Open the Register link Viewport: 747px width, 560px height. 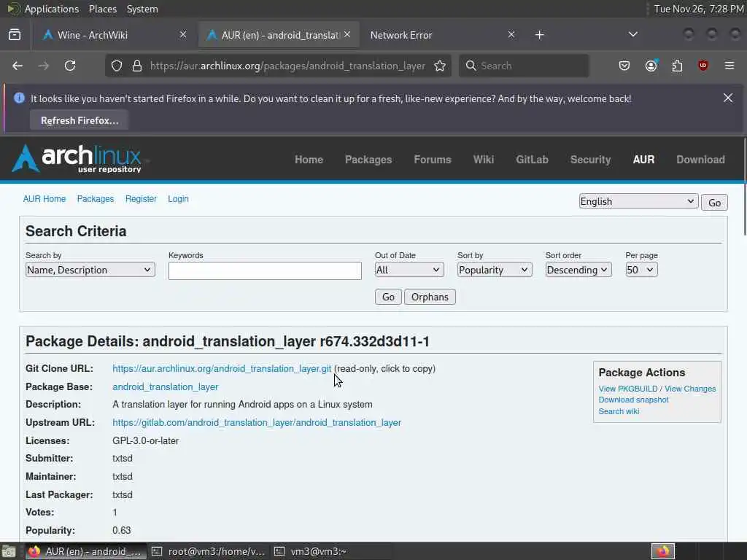click(x=141, y=198)
